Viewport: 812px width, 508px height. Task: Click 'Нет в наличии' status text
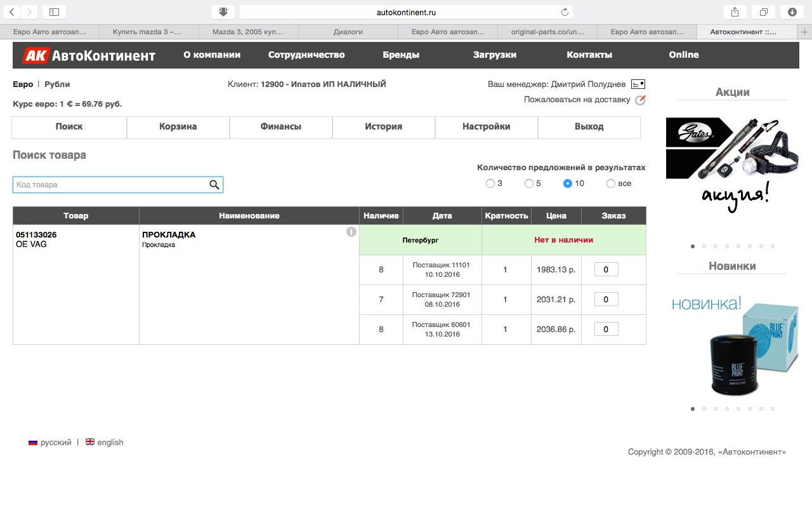tap(563, 240)
